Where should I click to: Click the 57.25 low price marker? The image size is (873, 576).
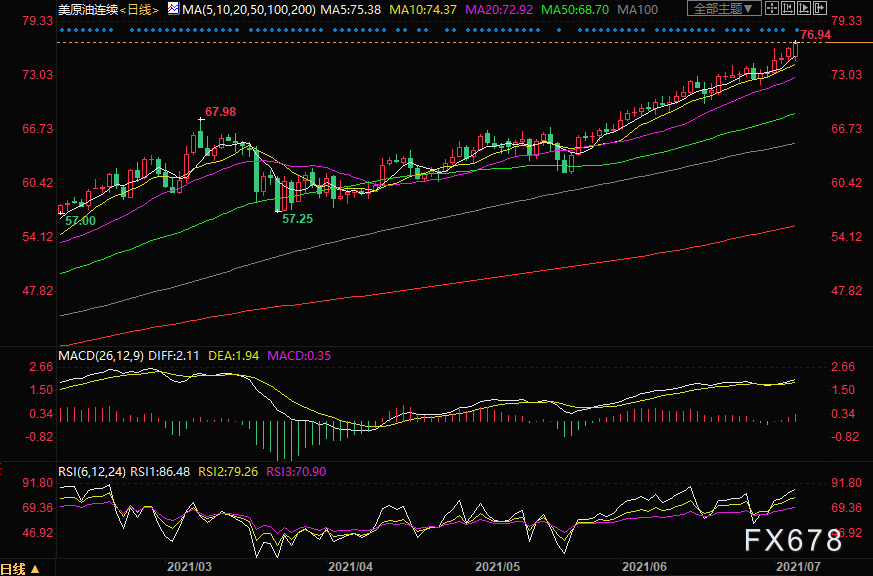click(x=297, y=219)
